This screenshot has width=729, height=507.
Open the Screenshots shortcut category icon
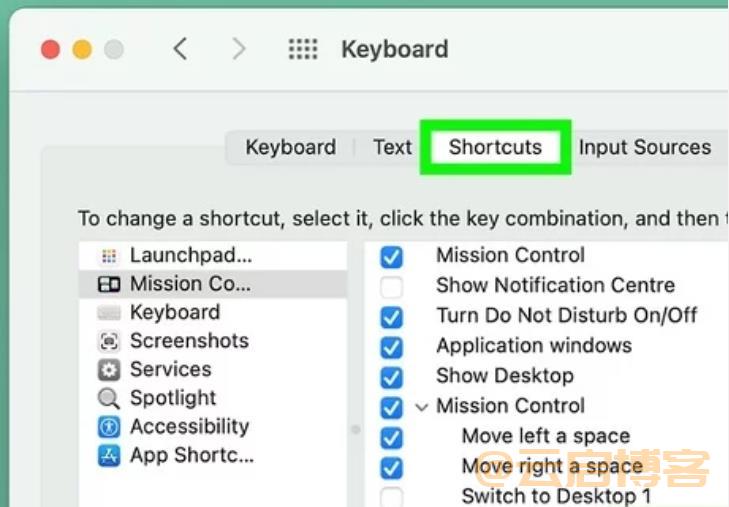pyautogui.click(x=109, y=342)
